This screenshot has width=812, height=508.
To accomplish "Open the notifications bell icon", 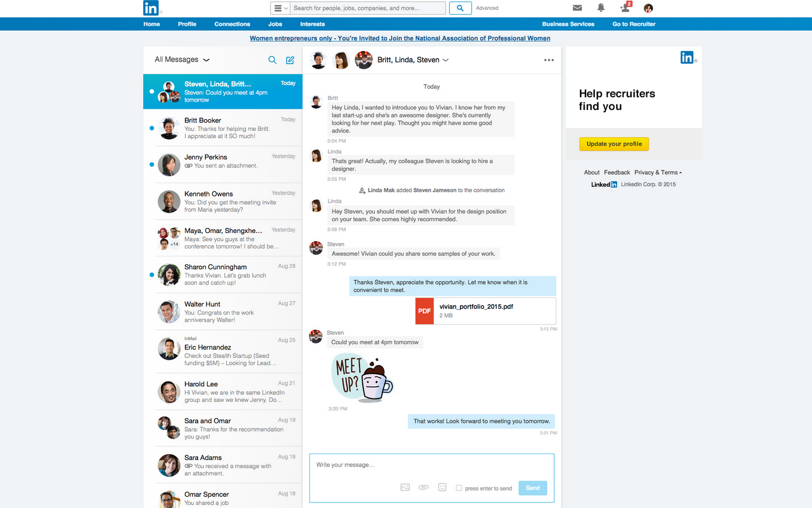I will 601,8.
